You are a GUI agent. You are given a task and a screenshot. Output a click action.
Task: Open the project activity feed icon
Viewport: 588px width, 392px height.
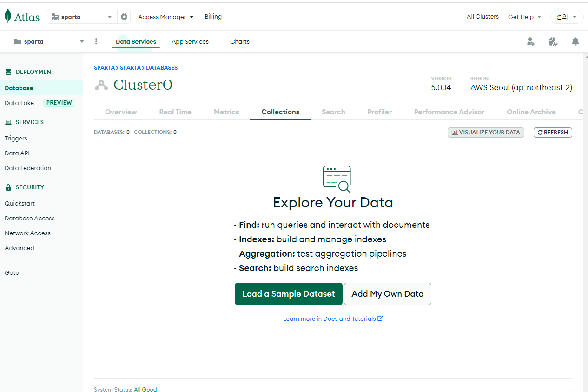(x=553, y=41)
